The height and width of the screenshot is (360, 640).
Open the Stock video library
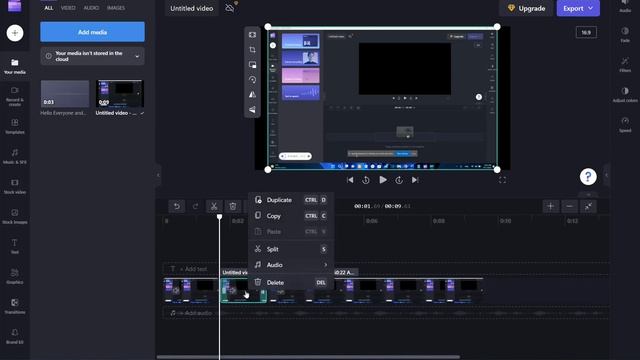point(15,186)
